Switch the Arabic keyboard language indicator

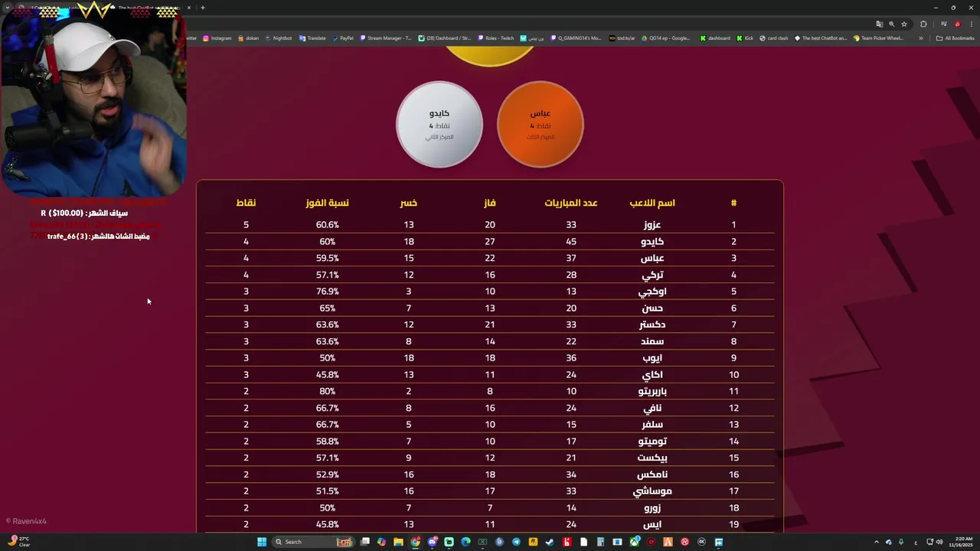(x=916, y=543)
